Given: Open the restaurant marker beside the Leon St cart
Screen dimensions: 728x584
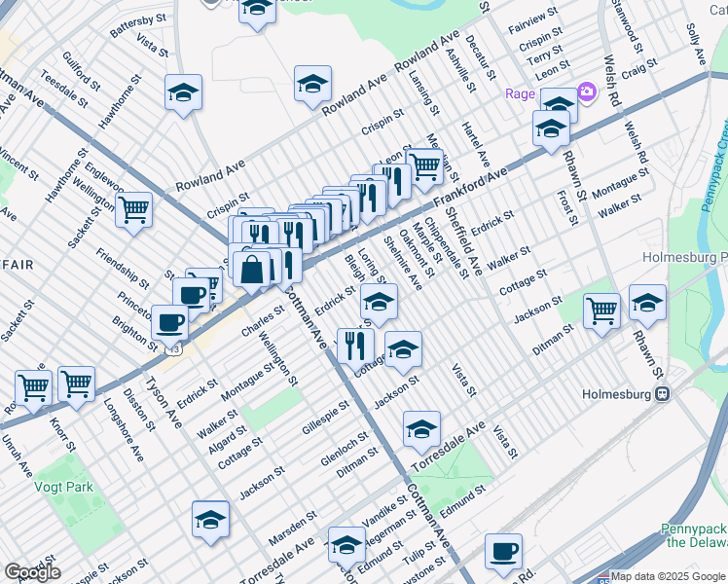Looking at the screenshot, I should coord(394,184).
